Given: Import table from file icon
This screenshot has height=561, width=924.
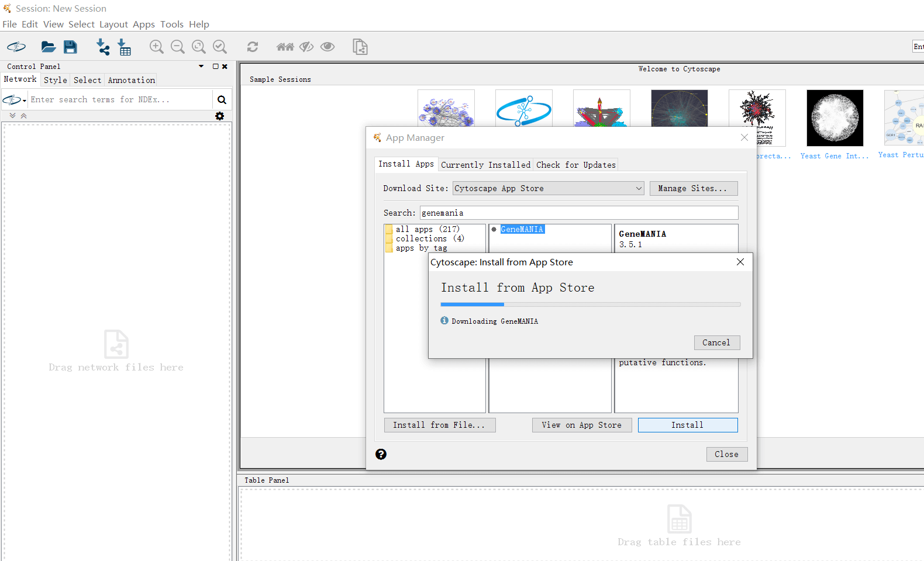Looking at the screenshot, I should coord(125,47).
